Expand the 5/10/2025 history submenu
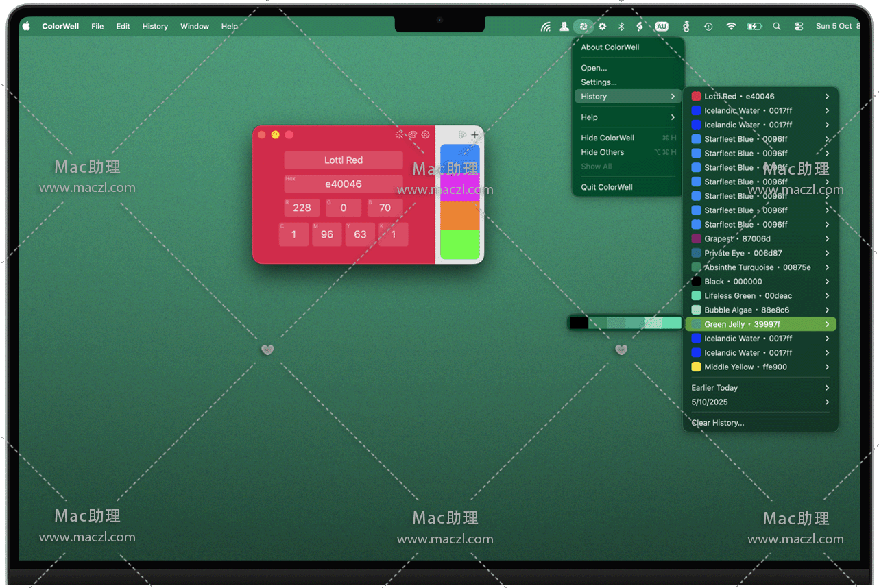The image size is (879, 588). 760,402
